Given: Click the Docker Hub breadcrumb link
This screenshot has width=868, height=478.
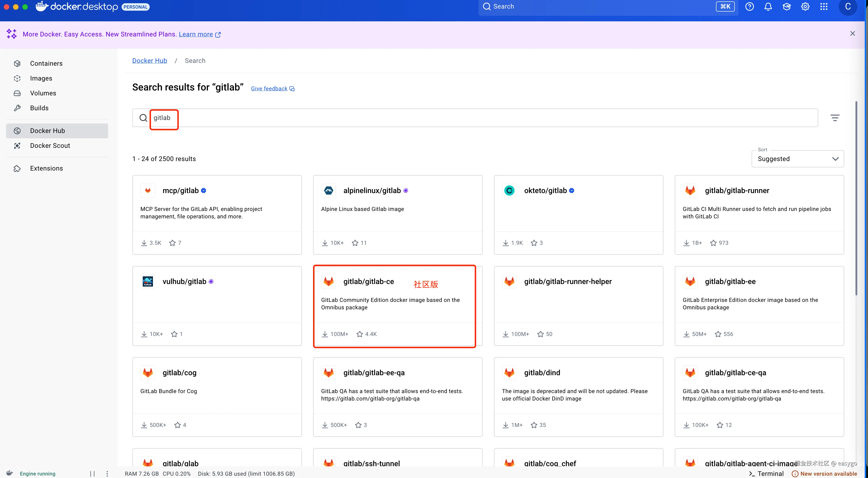Looking at the screenshot, I should [150, 61].
